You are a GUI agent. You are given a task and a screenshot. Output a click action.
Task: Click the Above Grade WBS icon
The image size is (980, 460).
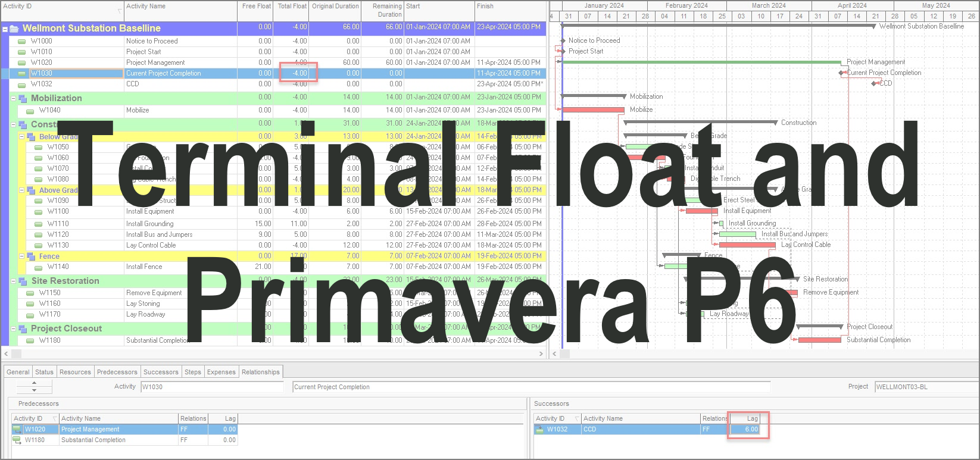[x=31, y=190]
